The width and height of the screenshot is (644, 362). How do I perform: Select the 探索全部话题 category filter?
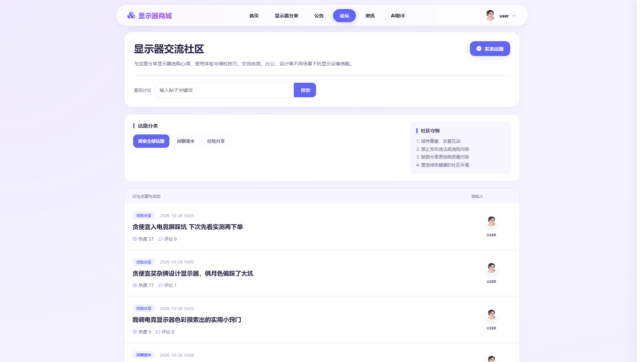click(x=151, y=141)
